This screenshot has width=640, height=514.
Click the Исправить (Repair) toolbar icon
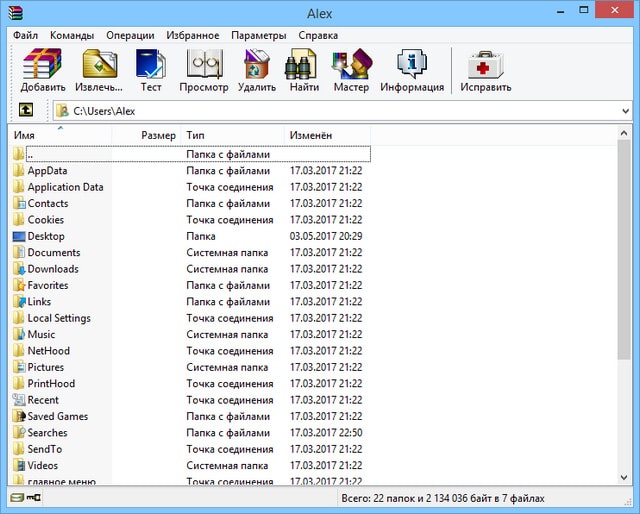(486, 66)
